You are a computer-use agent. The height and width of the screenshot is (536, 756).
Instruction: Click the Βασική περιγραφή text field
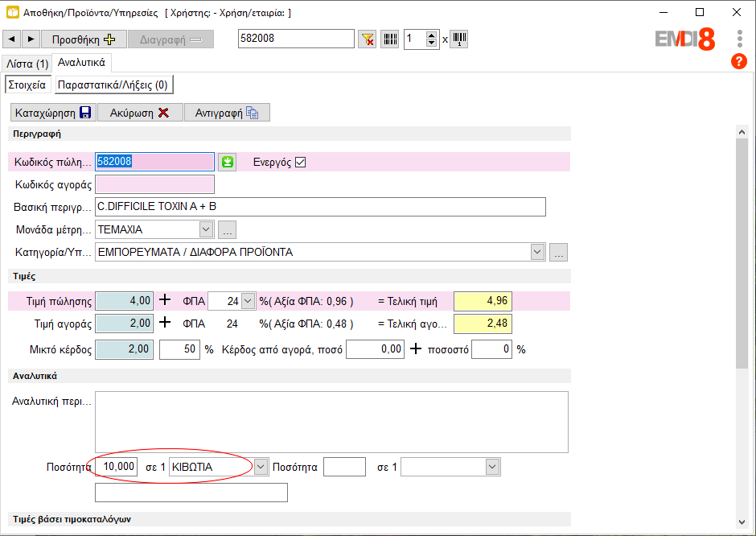[321, 207]
